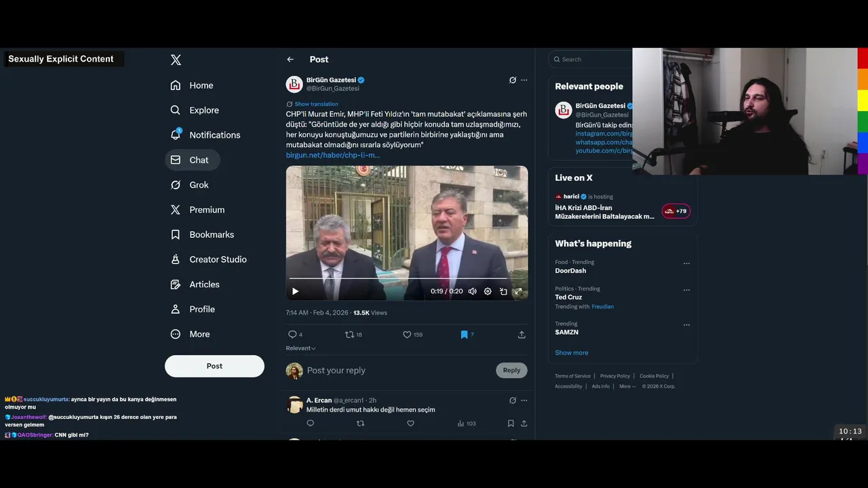Click the white Post button
868x488 pixels.
coord(214,366)
